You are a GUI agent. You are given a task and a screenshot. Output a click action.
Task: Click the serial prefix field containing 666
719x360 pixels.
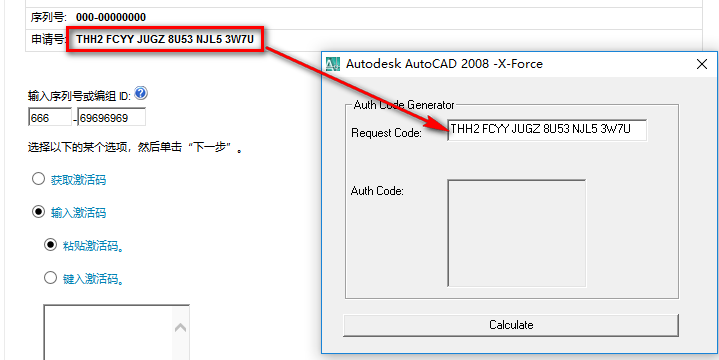pos(50,117)
